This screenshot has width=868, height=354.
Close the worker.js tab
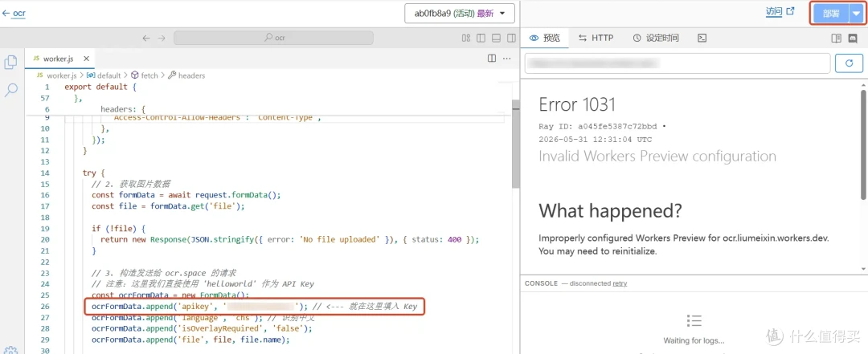pyautogui.click(x=86, y=59)
